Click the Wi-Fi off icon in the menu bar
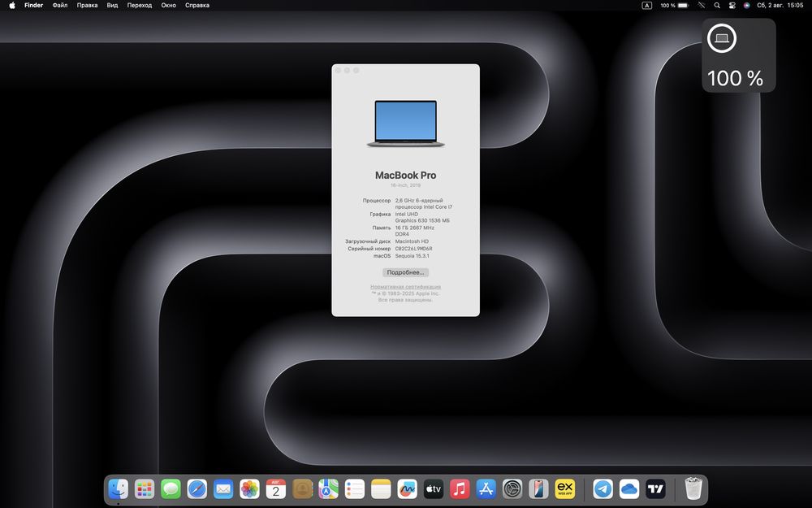This screenshot has height=508, width=812. click(x=702, y=5)
